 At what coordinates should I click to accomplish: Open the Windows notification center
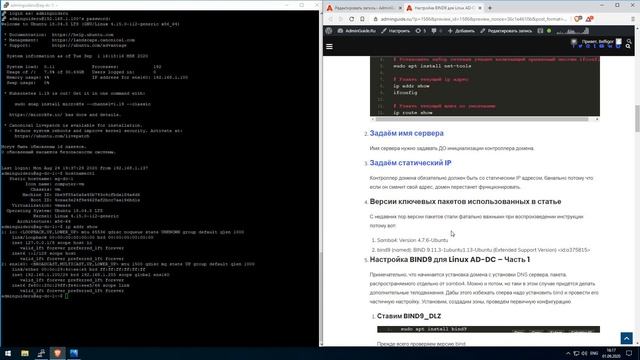click(629, 353)
